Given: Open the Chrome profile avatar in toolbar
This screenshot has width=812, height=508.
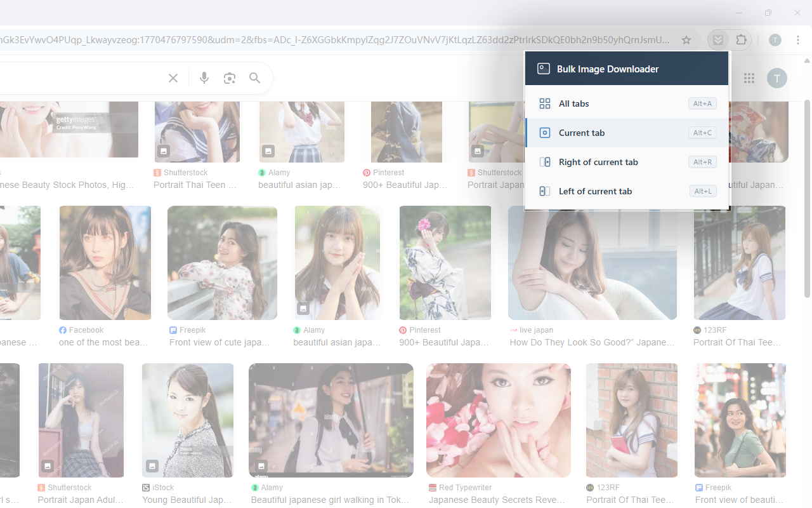Looking at the screenshot, I should pos(775,40).
